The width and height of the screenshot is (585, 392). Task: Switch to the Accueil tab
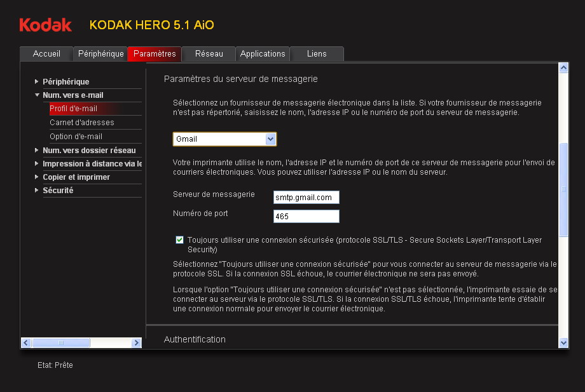tap(46, 54)
